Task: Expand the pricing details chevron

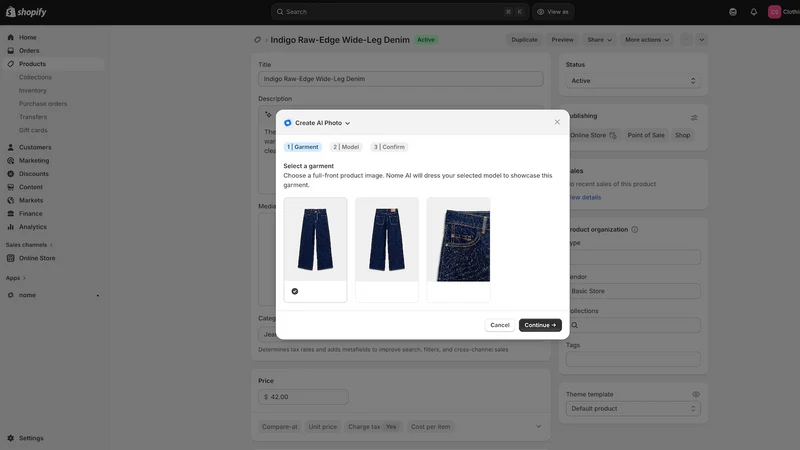Action: (x=538, y=427)
